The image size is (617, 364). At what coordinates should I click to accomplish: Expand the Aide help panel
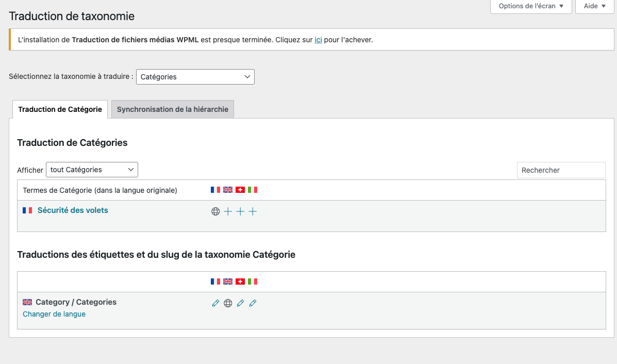(x=594, y=6)
